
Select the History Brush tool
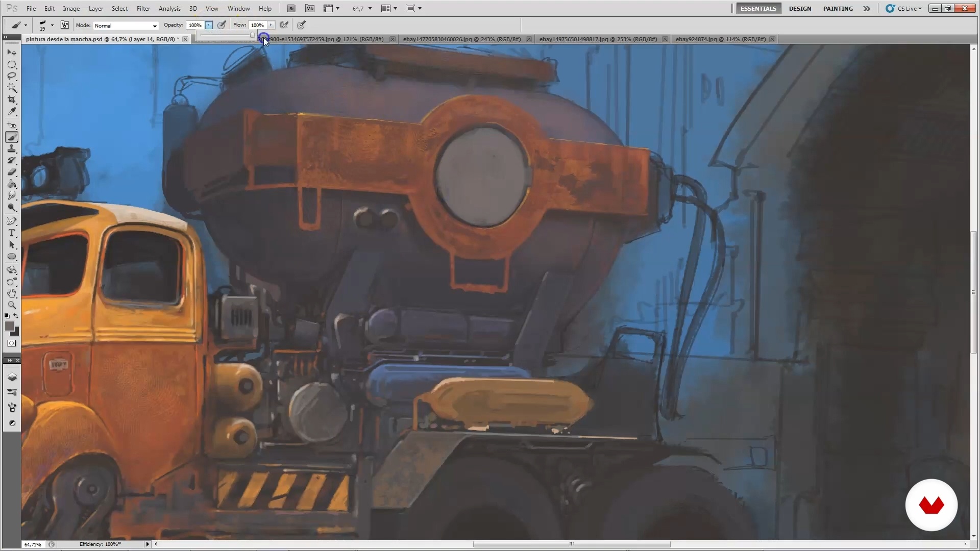(x=12, y=160)
